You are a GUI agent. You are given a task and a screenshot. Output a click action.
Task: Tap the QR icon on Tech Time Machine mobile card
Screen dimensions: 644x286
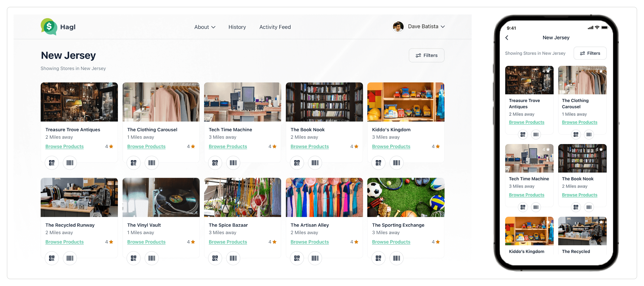click(523, 207)
